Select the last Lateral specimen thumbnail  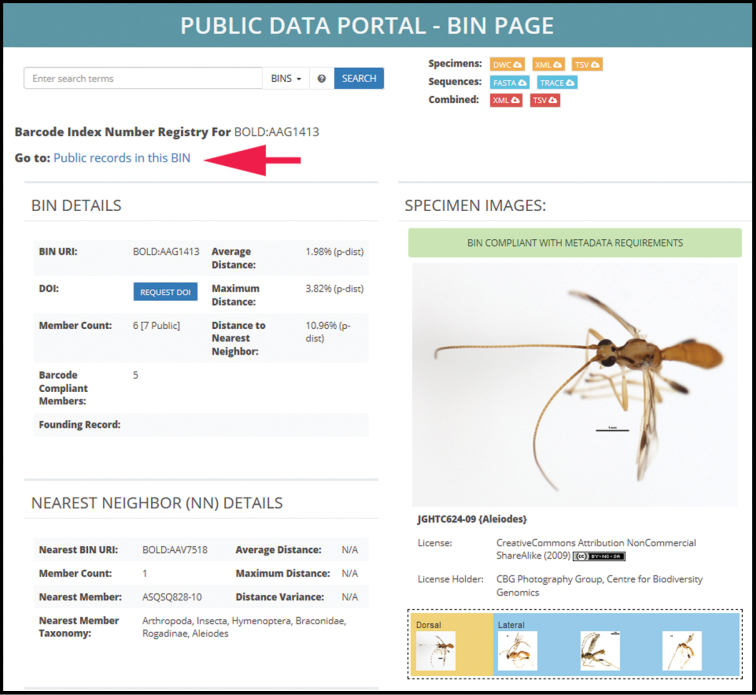pyautogui.click(x=681, y=651)
